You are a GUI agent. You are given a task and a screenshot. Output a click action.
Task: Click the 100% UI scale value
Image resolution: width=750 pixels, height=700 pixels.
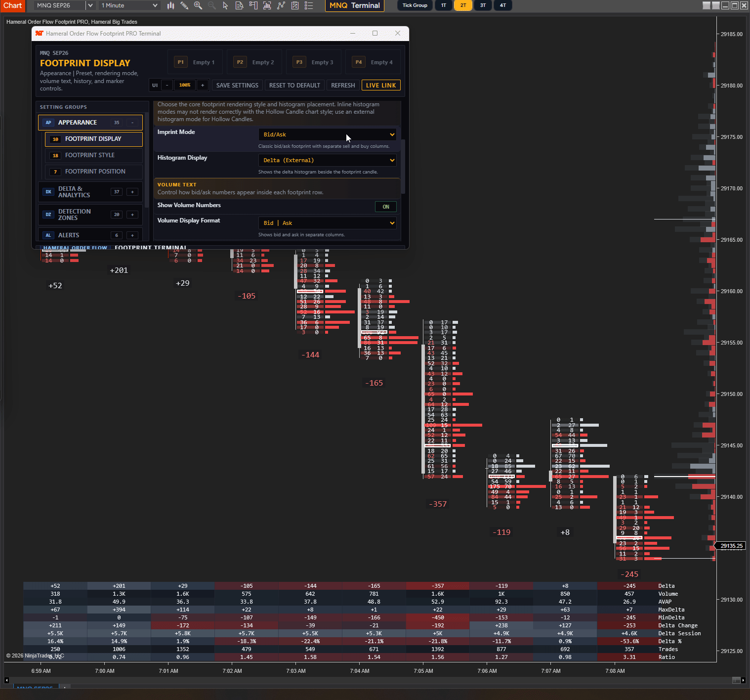point(185,85)
